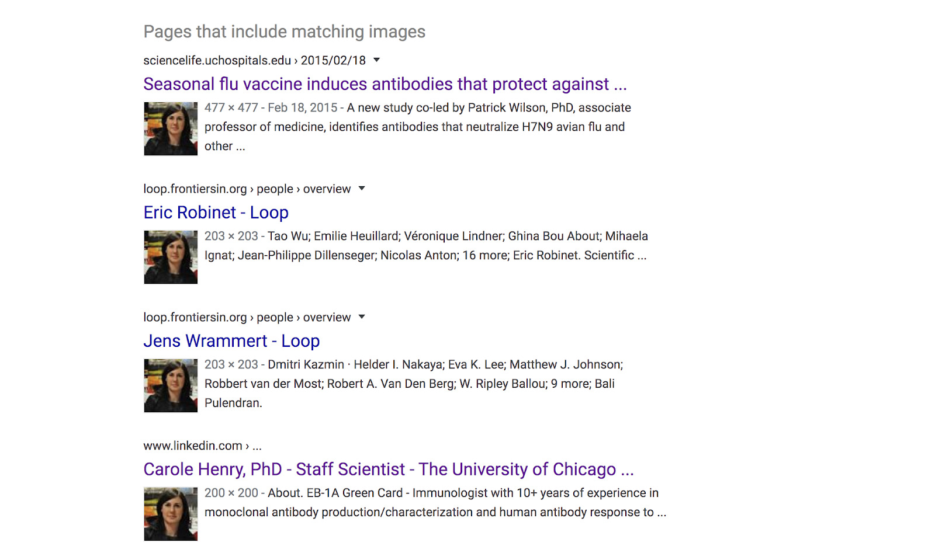Click thumbnail image beside Jens Wrammert result
The image size is (935, 560).
[171, 386]
